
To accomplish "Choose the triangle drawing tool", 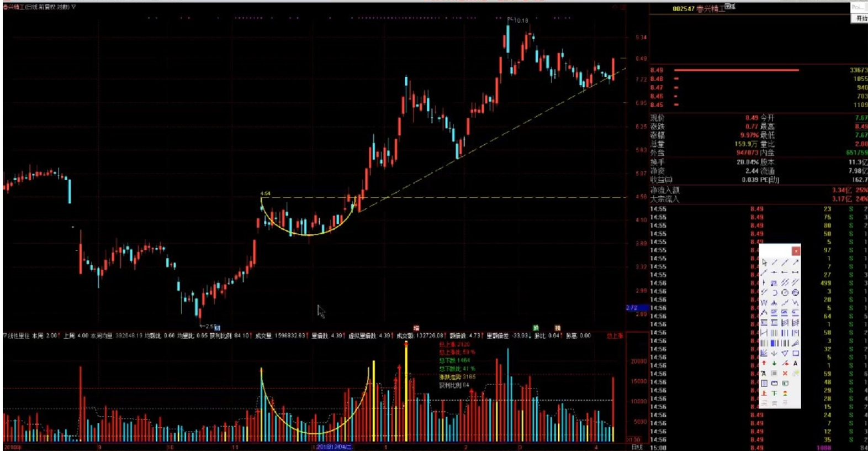I will point(785,353).
